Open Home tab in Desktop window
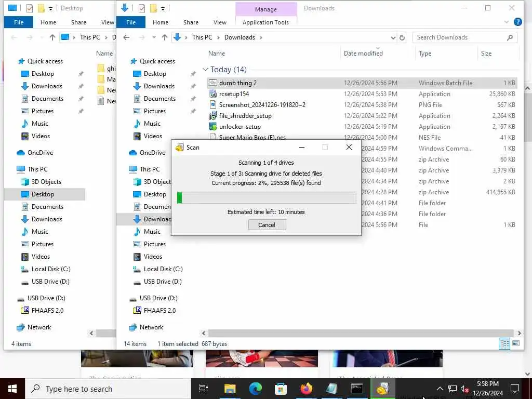 (48, 22)
